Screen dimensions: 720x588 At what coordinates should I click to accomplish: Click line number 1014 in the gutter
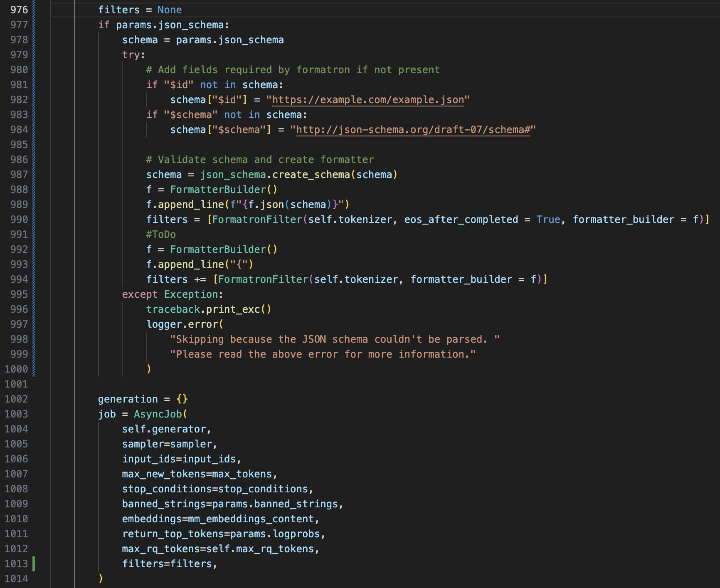16,579
